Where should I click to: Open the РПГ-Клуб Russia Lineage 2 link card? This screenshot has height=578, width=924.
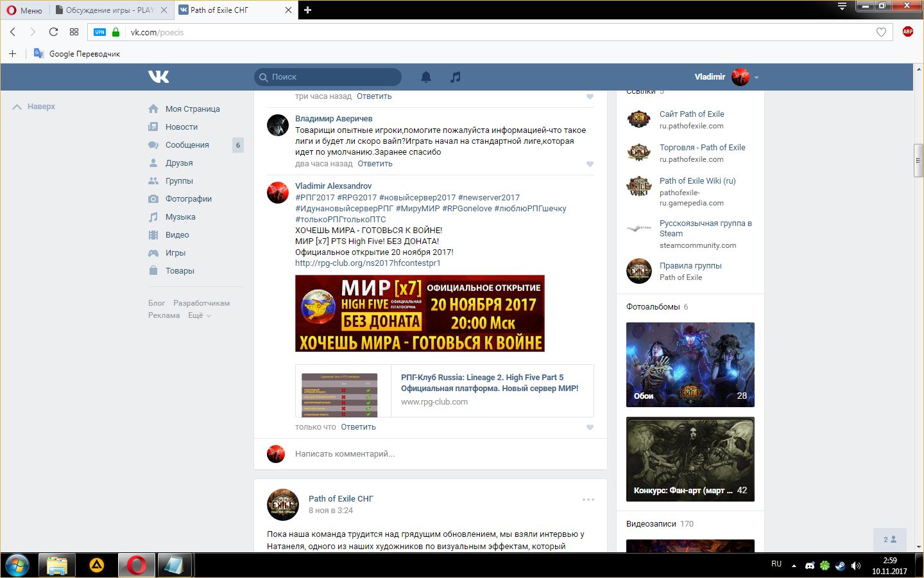pyautogui.click(x=444, y=390)
